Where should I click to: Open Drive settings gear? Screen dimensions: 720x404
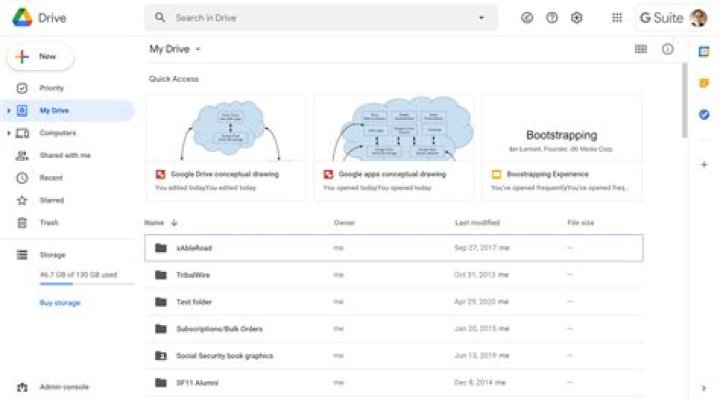point(577,18)
